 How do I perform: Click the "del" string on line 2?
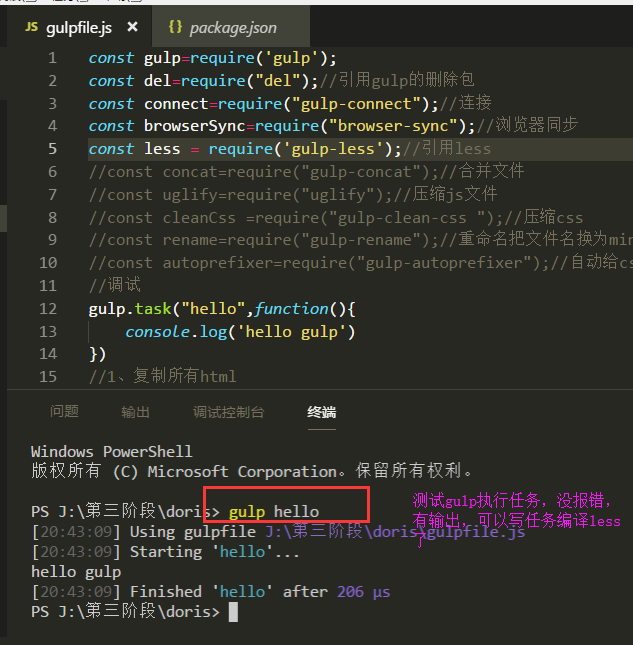[278, 81]
